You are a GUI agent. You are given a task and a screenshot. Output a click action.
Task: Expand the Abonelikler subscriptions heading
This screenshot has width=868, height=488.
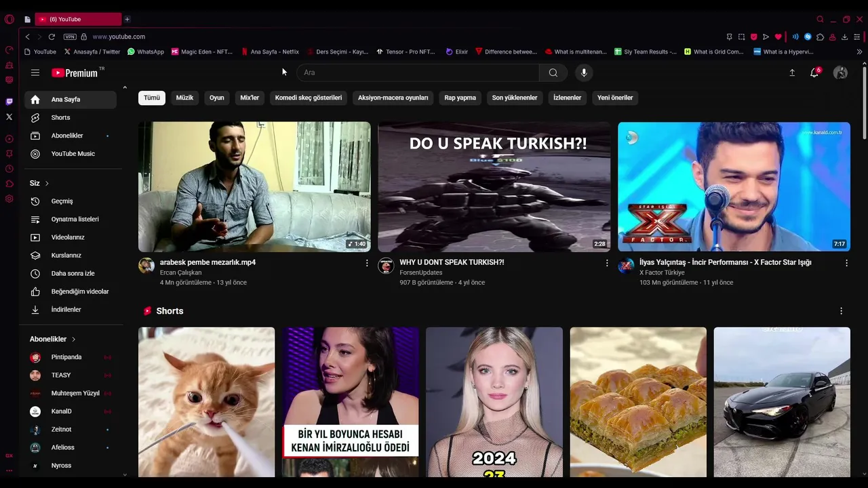pyautogui.click(x=52, y=339)
